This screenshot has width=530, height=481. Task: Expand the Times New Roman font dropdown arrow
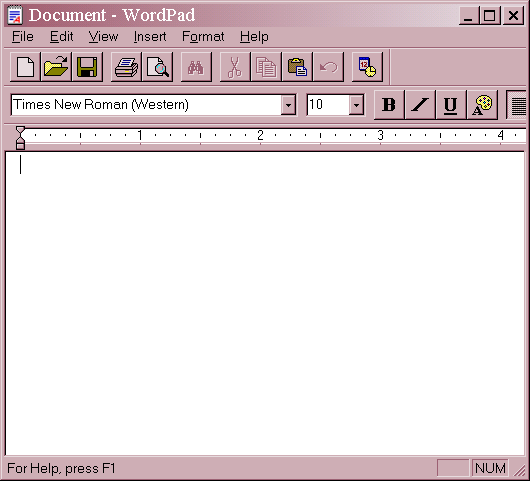pos(288,105)
